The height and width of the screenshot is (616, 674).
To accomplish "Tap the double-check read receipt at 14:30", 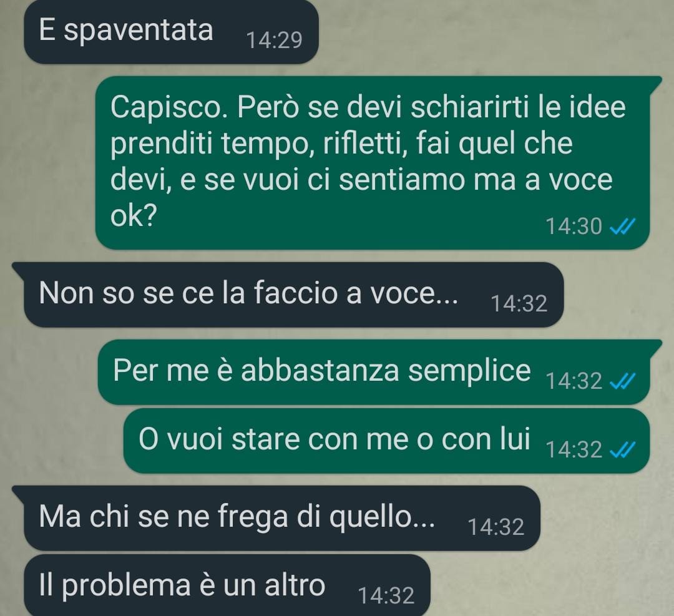I will tap(622, 226).
